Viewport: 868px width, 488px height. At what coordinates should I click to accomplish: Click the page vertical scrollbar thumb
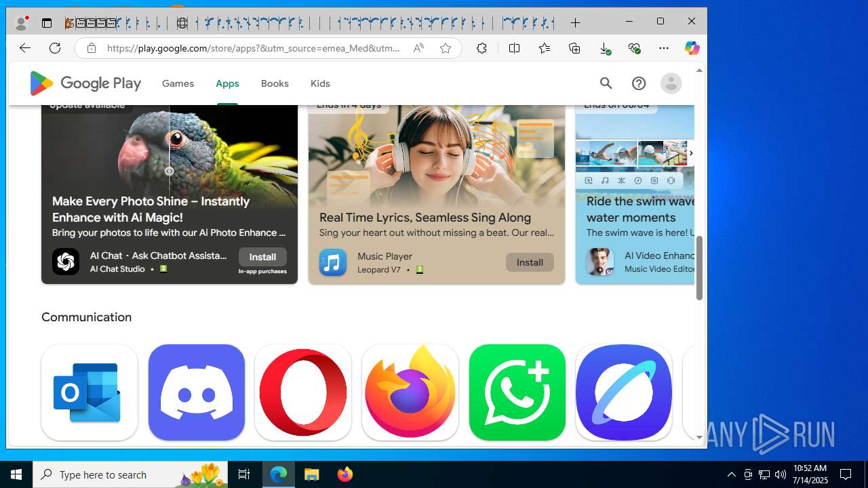(699, 268)
